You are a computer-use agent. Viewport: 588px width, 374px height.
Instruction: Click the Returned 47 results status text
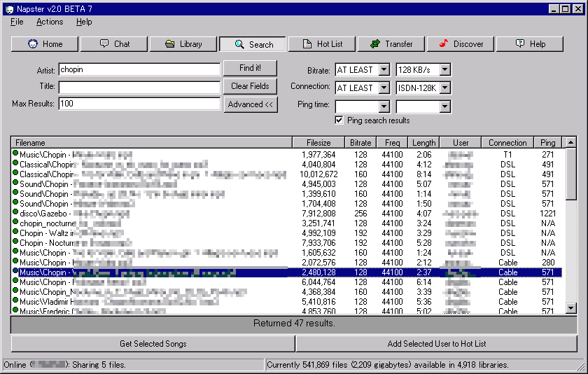click(x=294, y=324)
